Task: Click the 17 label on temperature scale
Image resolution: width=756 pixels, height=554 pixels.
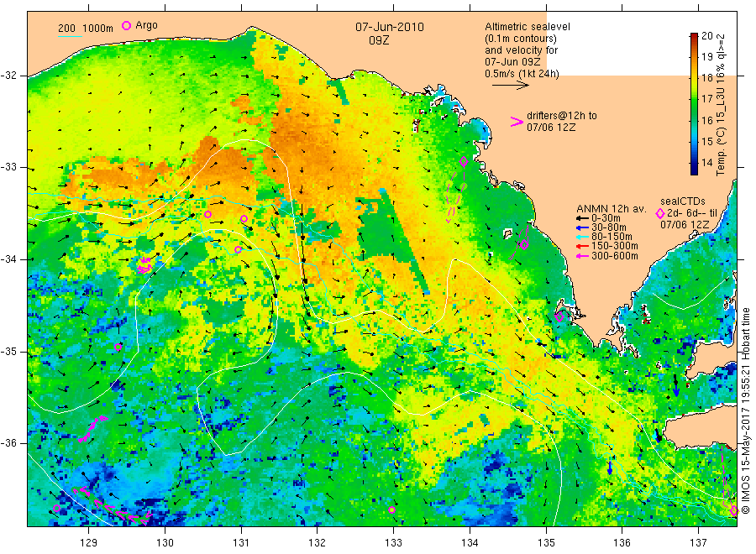Action: tap(706, 99)
